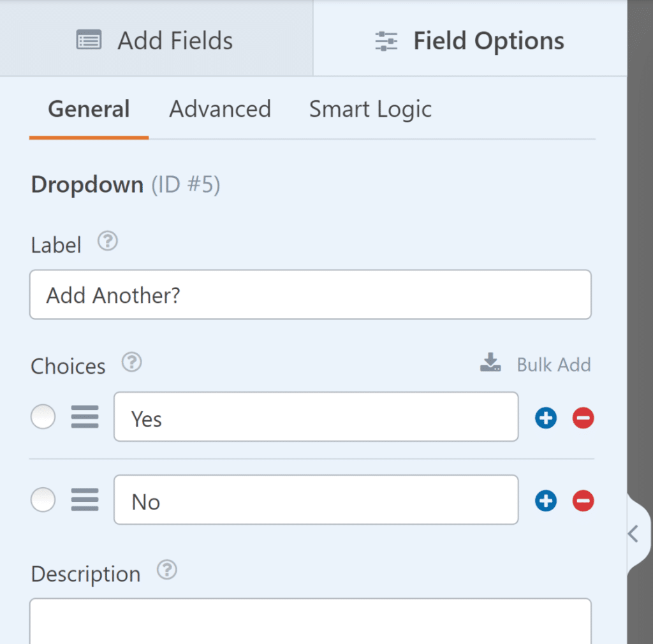Add a choice after No with plus icon

(546, 501)
